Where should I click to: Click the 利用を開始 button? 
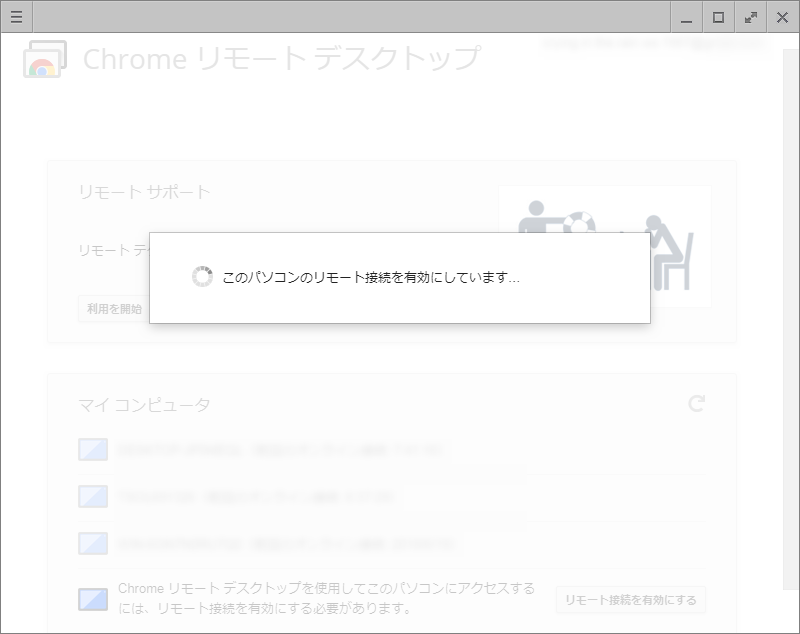114,309
